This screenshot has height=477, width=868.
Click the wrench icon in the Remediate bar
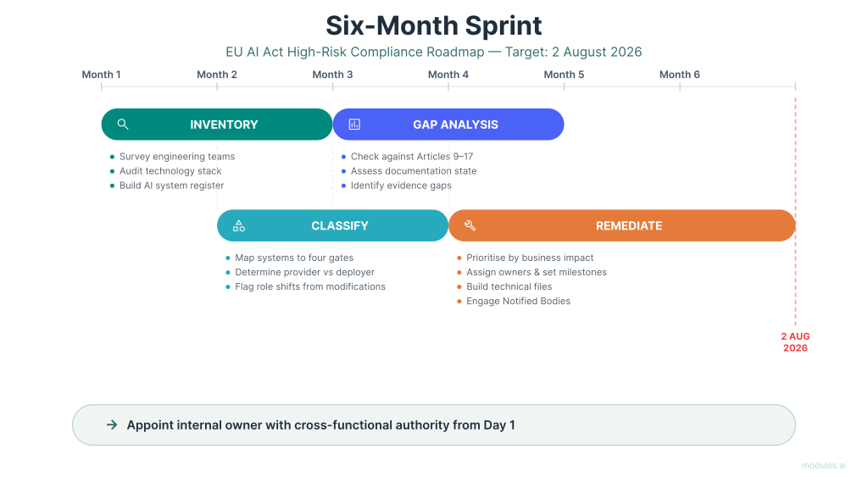470,226
